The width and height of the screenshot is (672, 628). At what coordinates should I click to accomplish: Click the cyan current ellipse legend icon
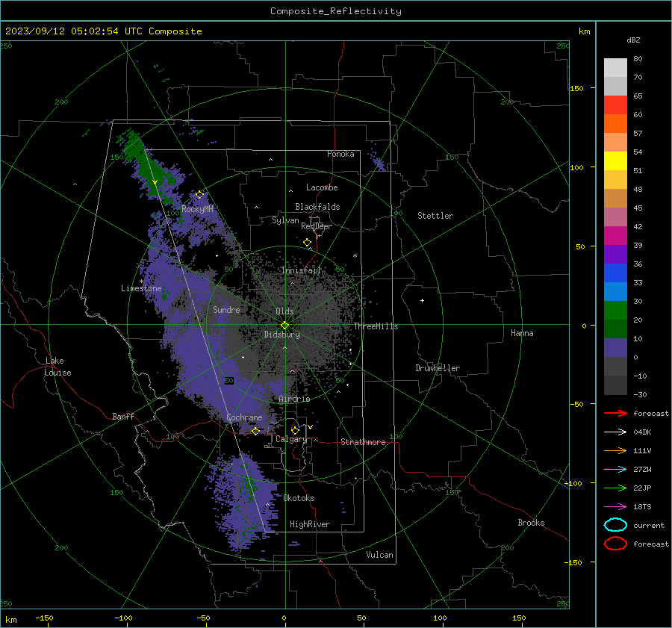[615, 525]
